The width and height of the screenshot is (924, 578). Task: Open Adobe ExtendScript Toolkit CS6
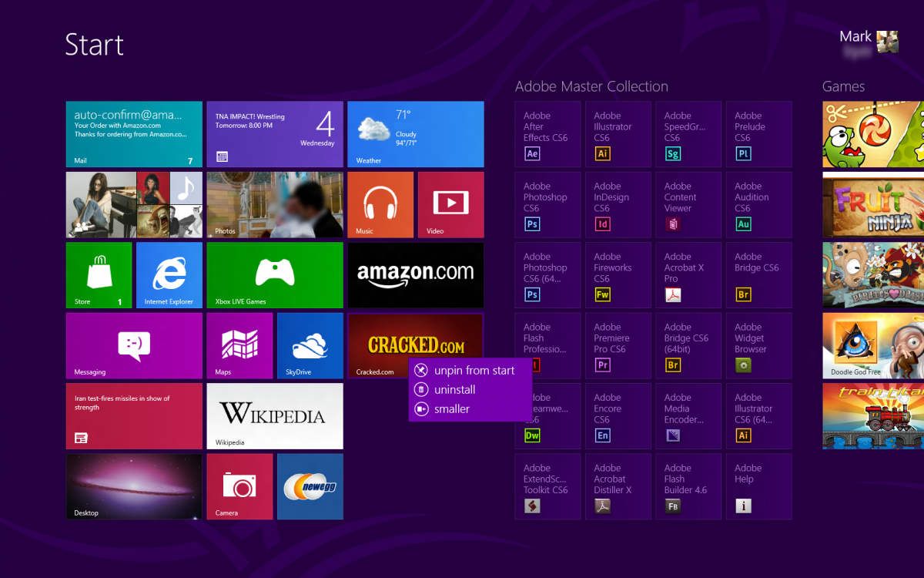coord(548,486)
